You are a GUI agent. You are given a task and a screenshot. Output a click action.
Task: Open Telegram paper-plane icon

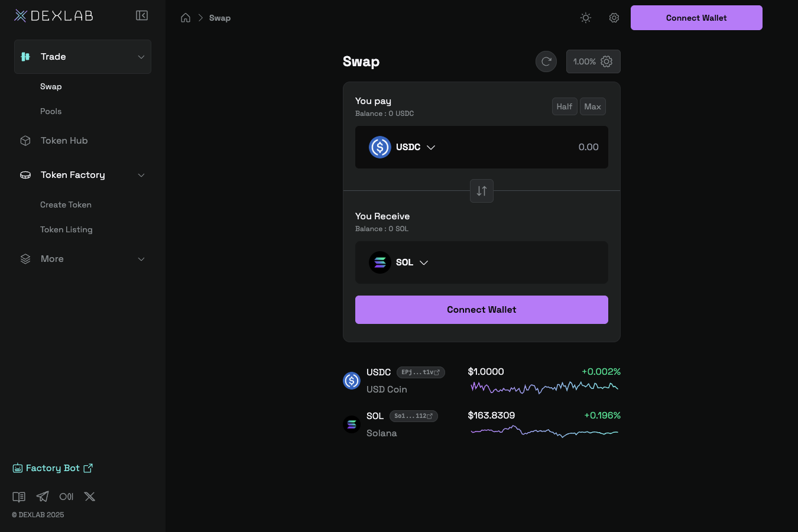point(43,497)
